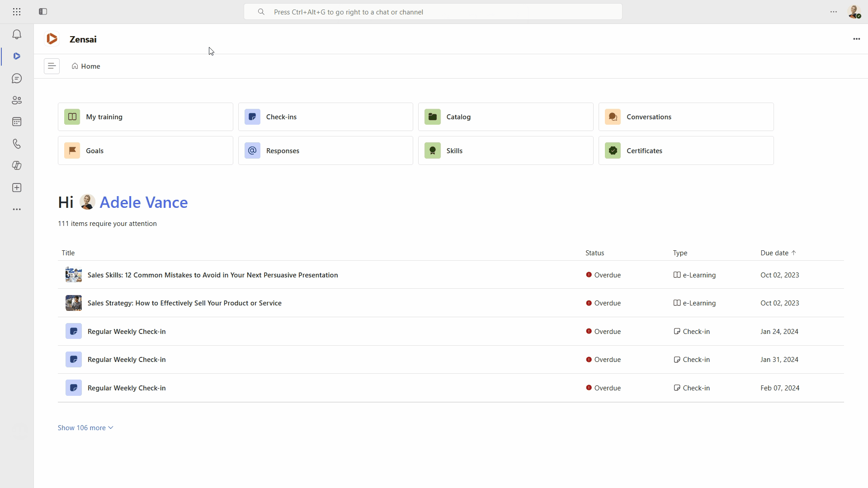Click the search magnifier icon
The height and width of the screenshot is (488, 868).
(261, 12)
